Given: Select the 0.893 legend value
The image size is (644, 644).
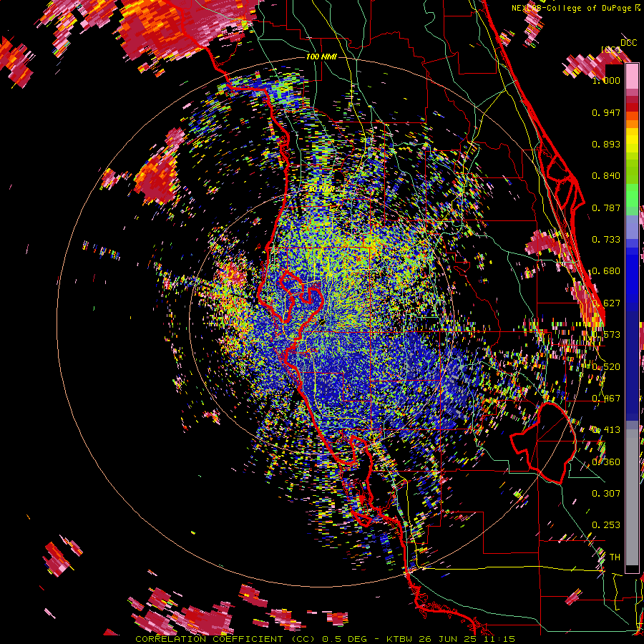Looking at the screenshot, I should point(606,144).
